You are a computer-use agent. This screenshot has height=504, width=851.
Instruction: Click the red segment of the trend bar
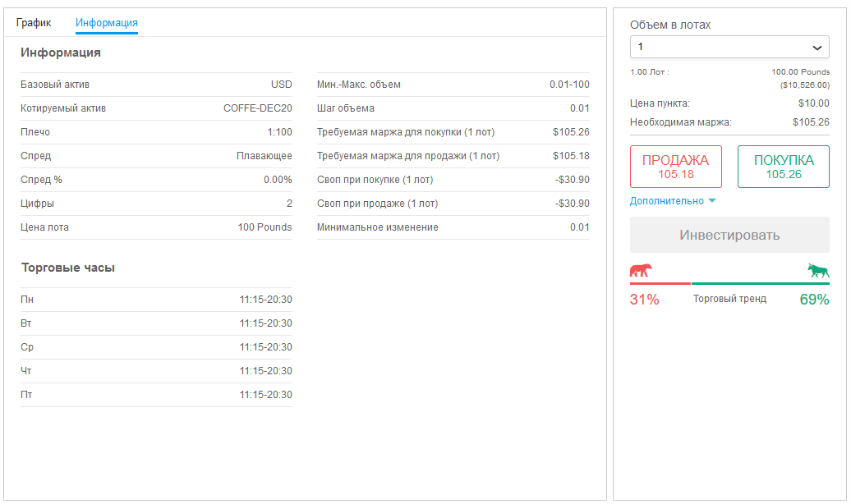tap(660, 283)
